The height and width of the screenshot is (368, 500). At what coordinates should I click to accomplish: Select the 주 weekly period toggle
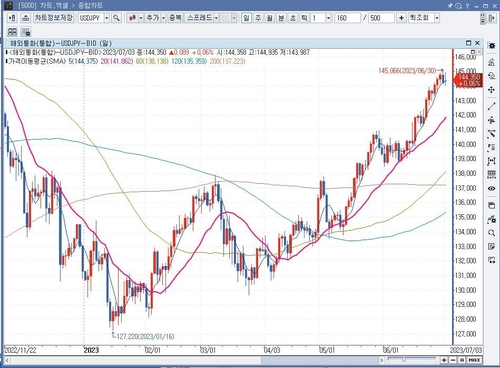pos(258,18)
